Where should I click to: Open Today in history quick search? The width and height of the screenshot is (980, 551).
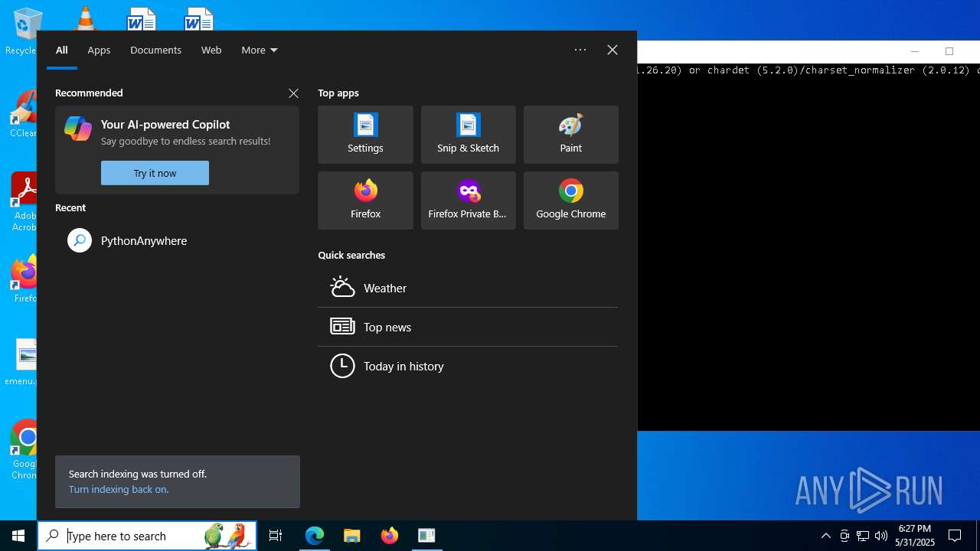tap(468, 366)
